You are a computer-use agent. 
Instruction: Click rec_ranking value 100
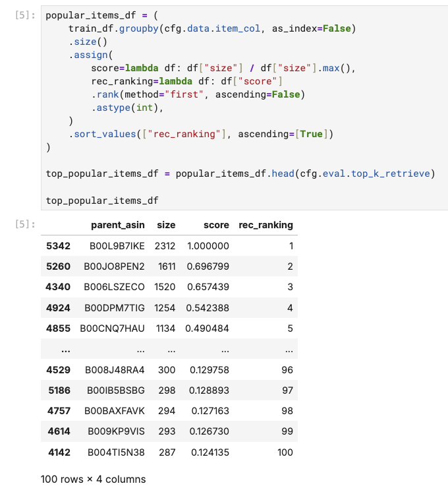point(285,452)
